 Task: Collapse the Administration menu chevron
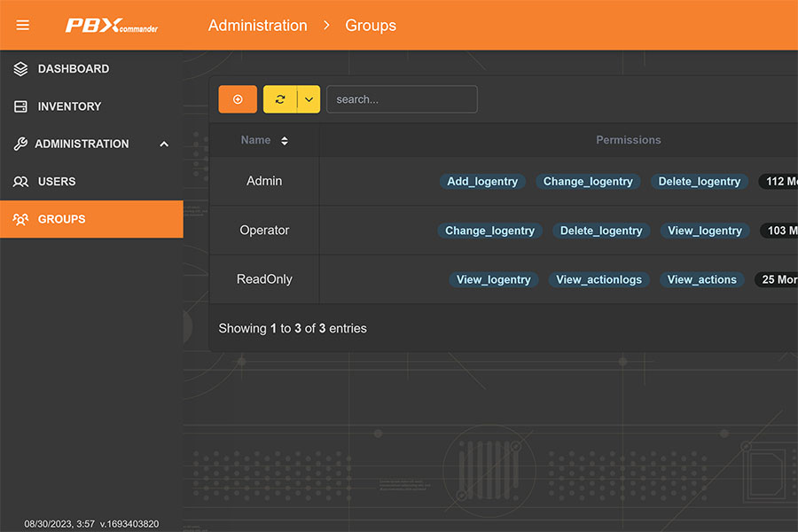164,144
